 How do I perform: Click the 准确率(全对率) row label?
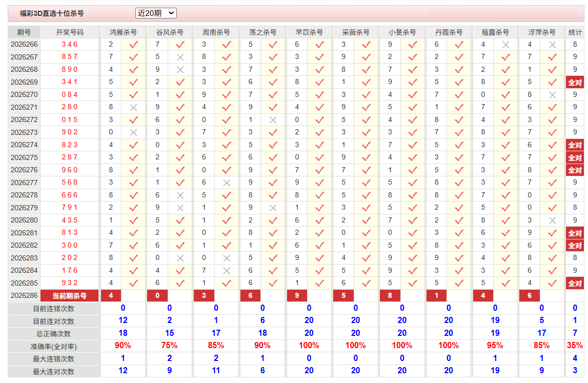click(x=54, y=346)
